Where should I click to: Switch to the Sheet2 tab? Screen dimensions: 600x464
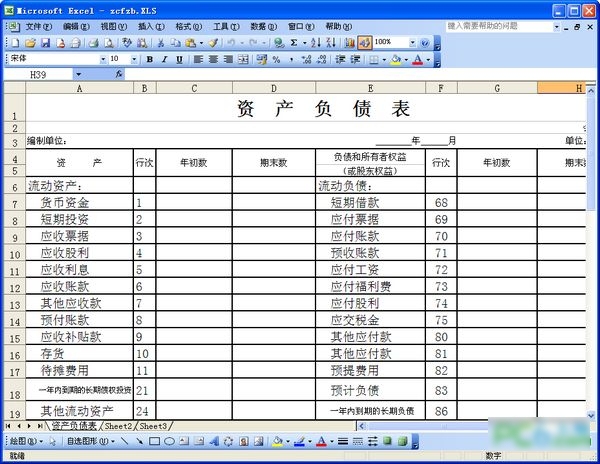coord(118,425)
